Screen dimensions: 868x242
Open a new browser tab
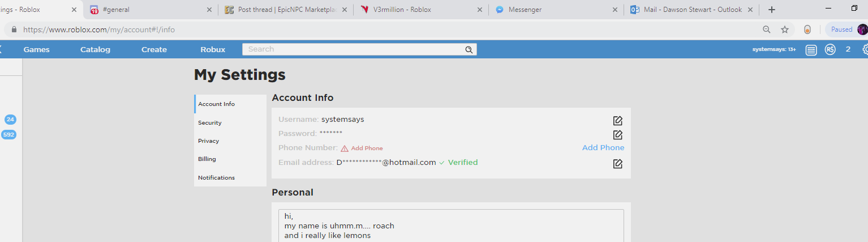771,10
